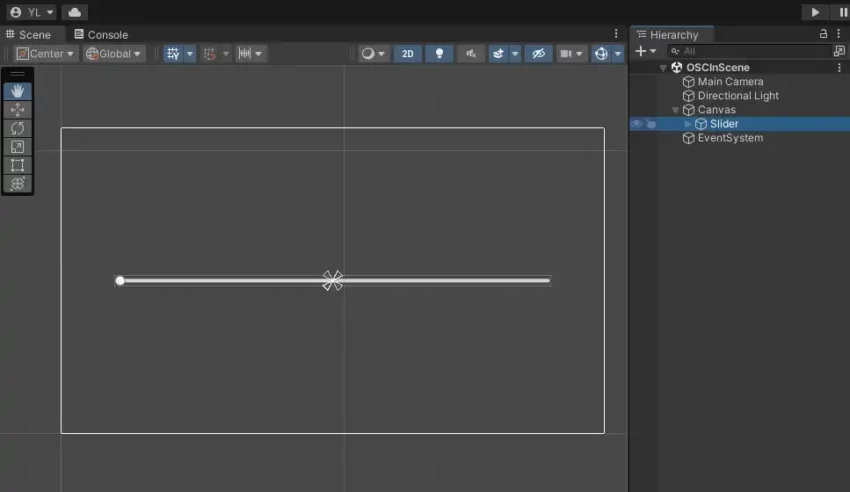Toggle Slider visibility eye icon
This screenshot has height=492, width=850.
[636, 124]
